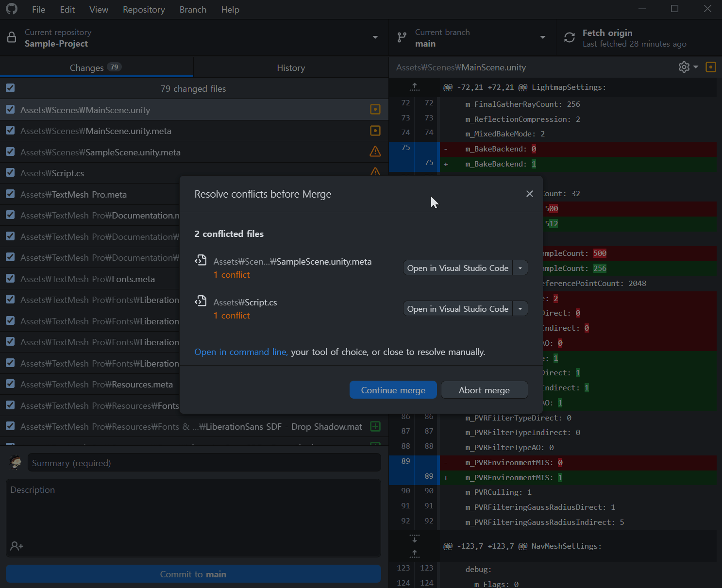Viewport: 722px width, 588px height.
Task: Click Commit to main button
Action: [193, 574]
